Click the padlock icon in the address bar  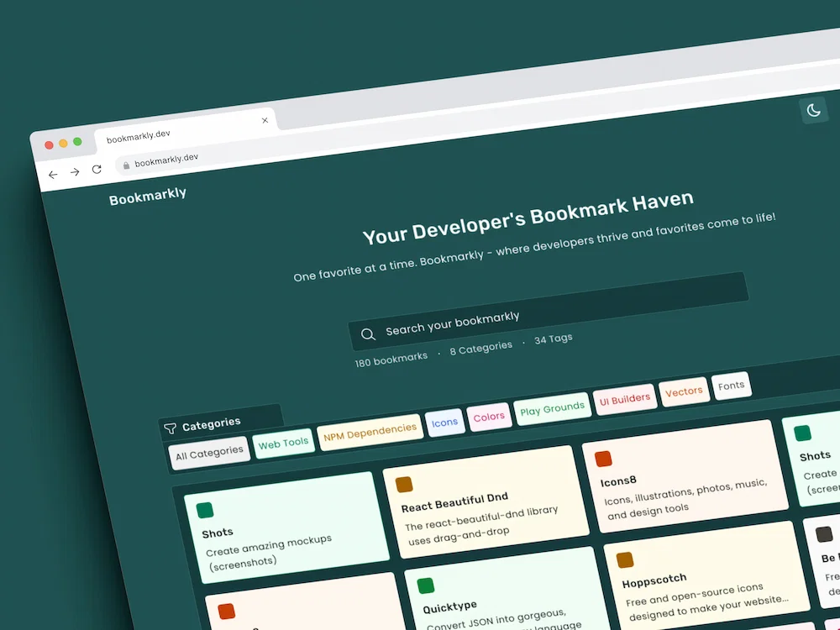127,165
